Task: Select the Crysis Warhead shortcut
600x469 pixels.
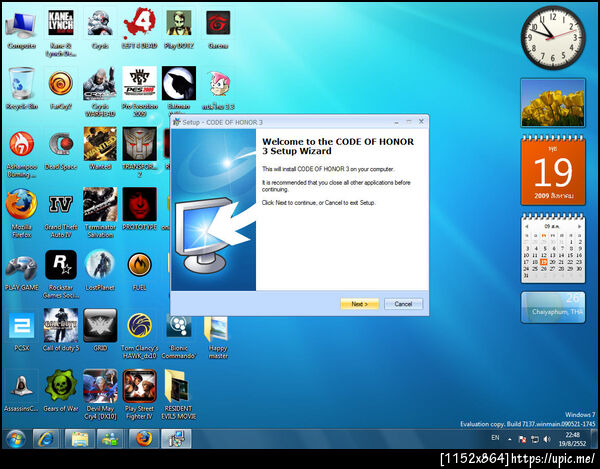Action: pos(100,92)
